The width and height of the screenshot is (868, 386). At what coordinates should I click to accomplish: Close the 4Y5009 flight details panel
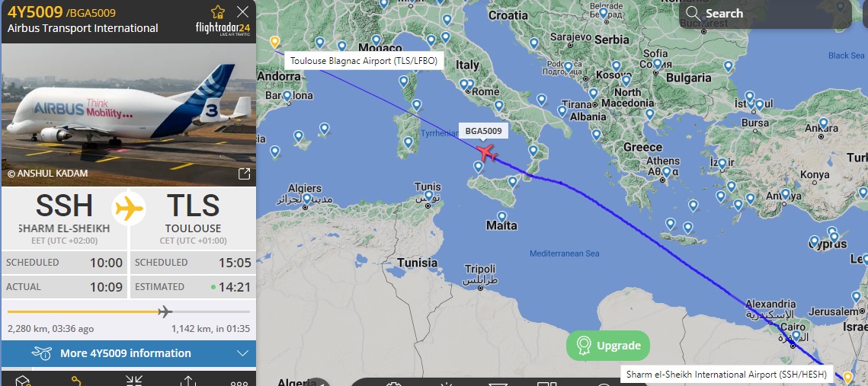click(x=242, y=12)
